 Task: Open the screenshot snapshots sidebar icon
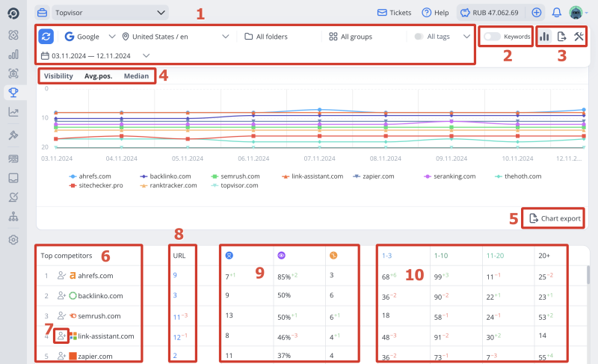(13, 73)
